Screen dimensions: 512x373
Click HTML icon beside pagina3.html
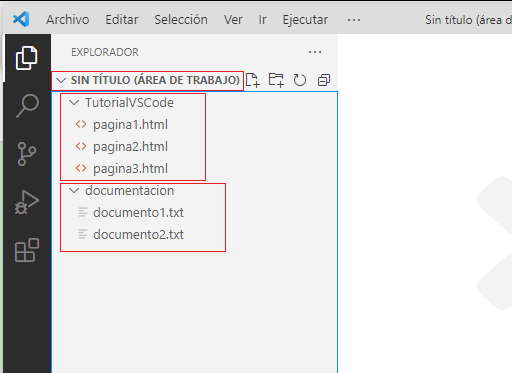[81, 169]
